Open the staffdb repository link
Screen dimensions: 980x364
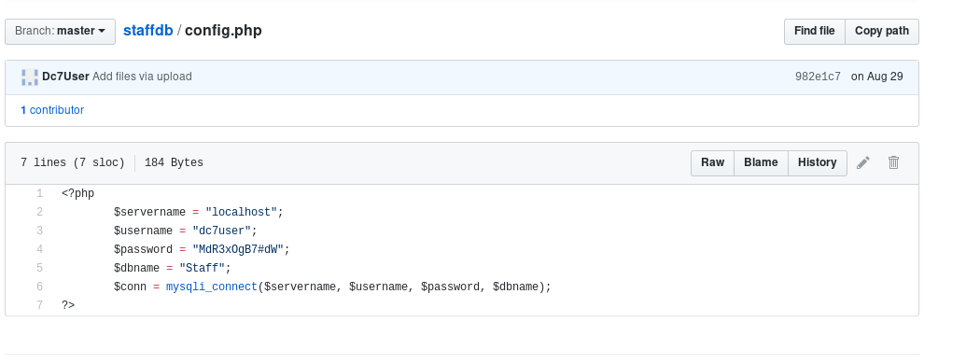point(148,31)
